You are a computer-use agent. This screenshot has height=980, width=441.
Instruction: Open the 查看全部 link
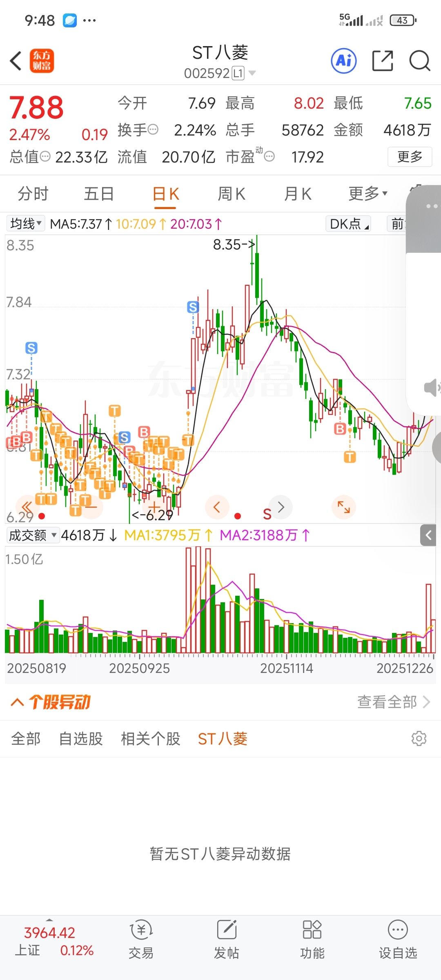394,702
